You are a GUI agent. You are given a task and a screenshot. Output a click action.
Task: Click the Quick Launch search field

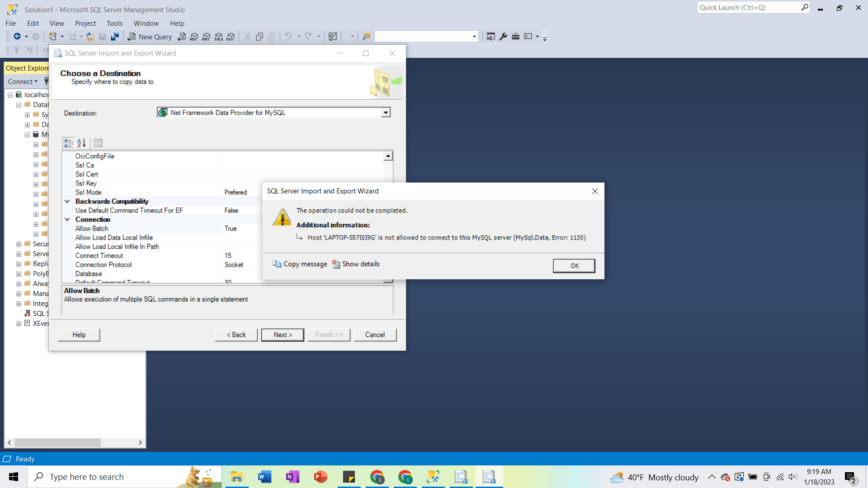pyautogui.click(x=753, y=8)
